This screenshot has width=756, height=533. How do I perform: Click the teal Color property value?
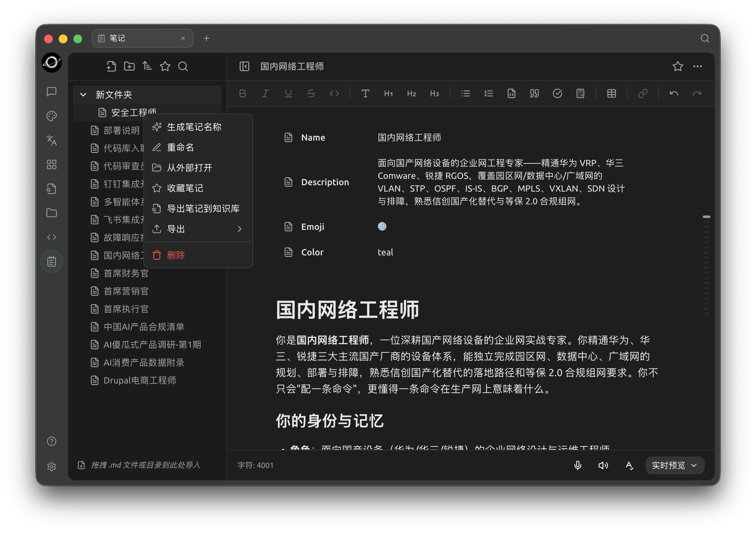(x=385, y=252)
